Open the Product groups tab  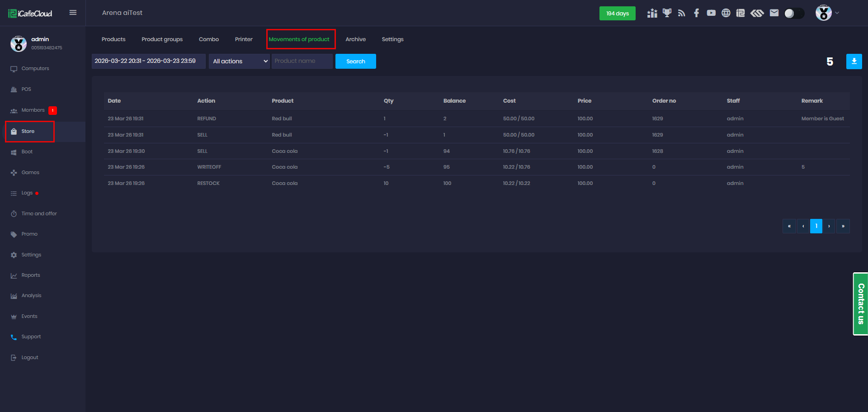pyautogui.click(x=162, y=39)
